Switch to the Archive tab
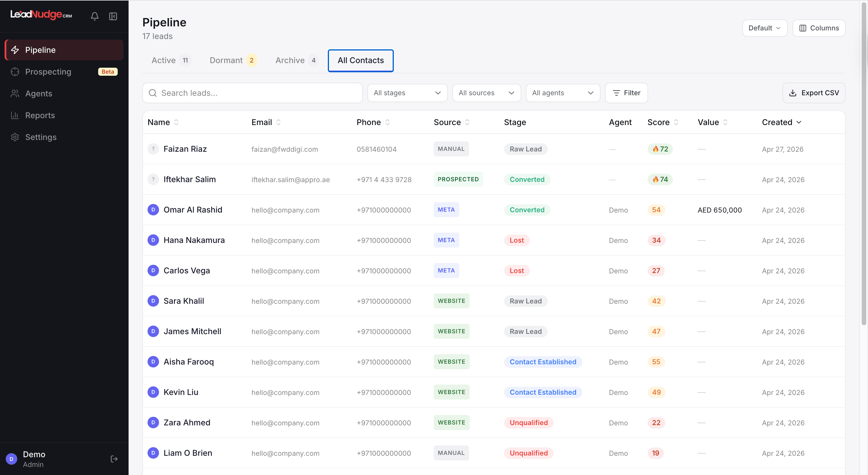 (x=297, y=60)
